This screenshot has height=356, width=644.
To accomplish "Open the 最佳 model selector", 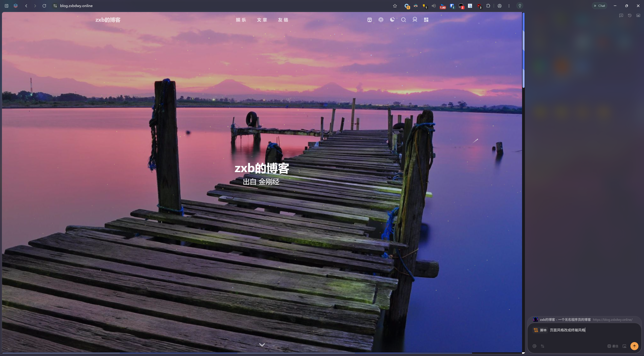I will click(613, 346).
